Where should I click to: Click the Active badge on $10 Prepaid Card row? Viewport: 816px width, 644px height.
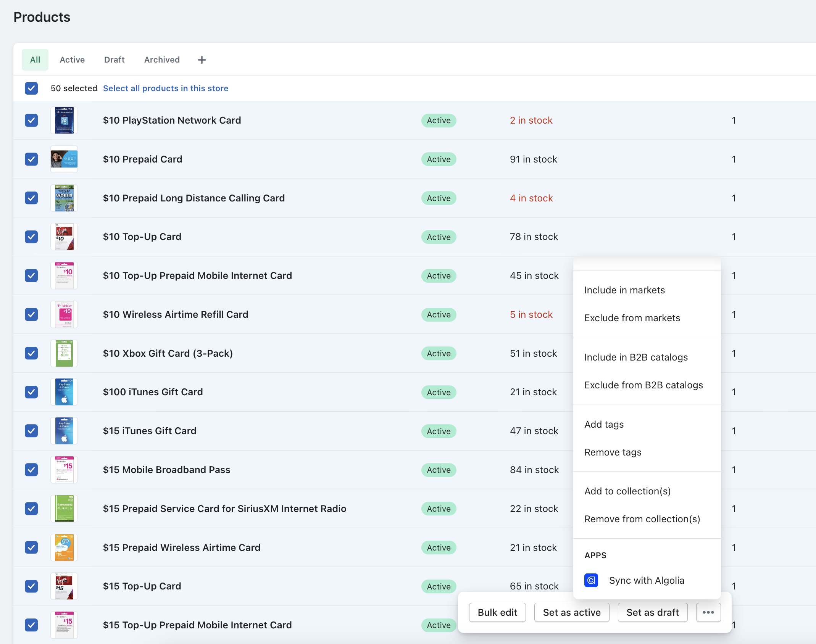coord(439,159)
